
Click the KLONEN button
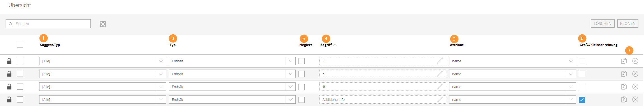pos(628,23)
